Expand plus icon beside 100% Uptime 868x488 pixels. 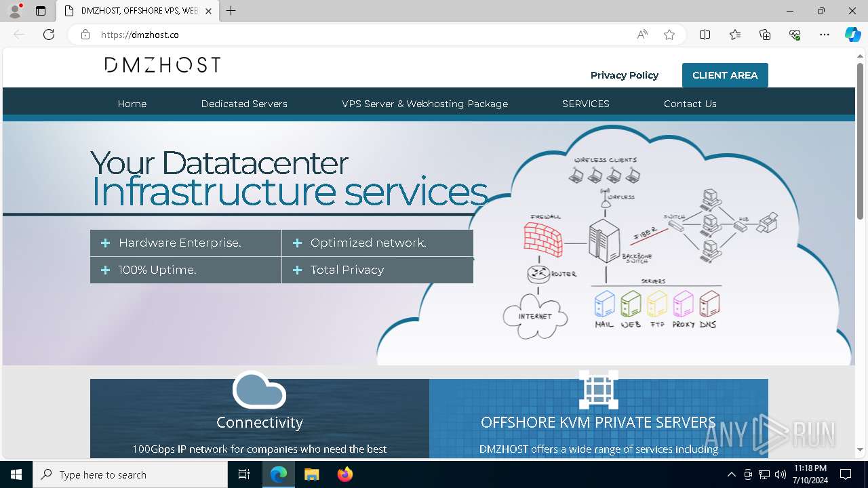tap(105, 270)
